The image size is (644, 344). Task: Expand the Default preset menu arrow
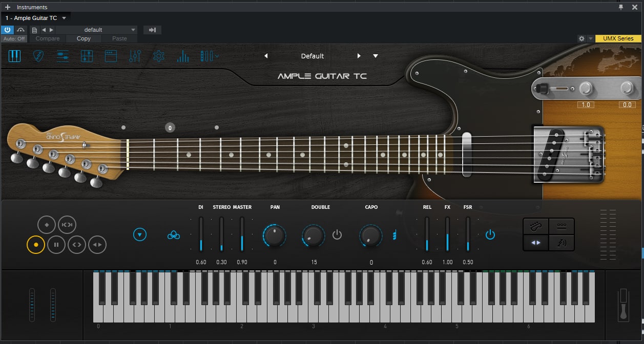[376, 56]
